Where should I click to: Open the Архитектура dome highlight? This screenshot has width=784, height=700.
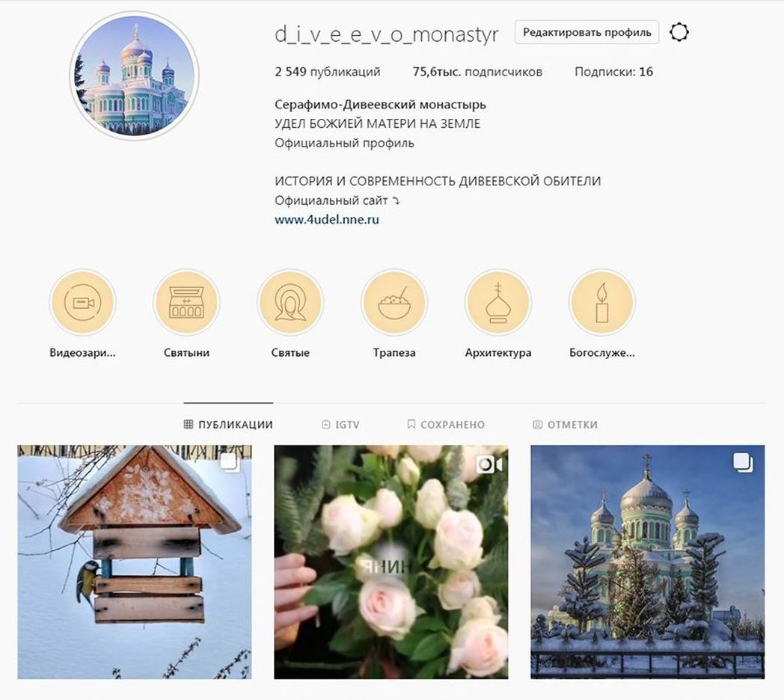[x=498, y=302]
